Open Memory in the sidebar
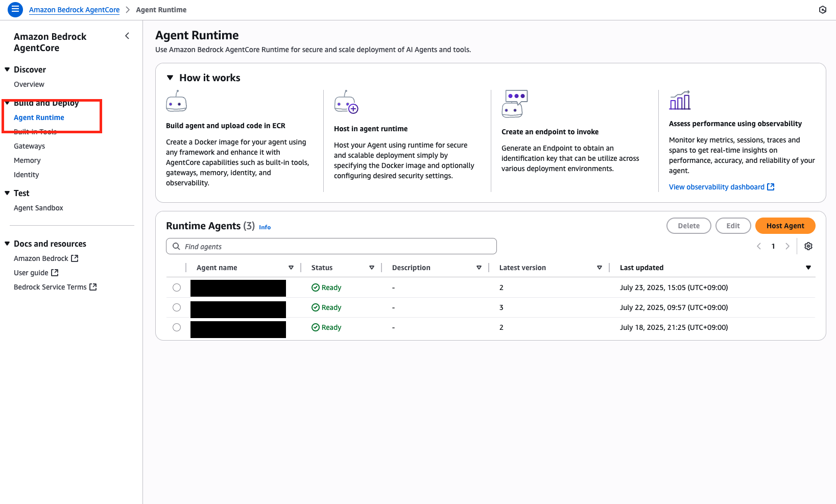Image resolution: width=836 pixels, height=504 pixels. (27, 160)
